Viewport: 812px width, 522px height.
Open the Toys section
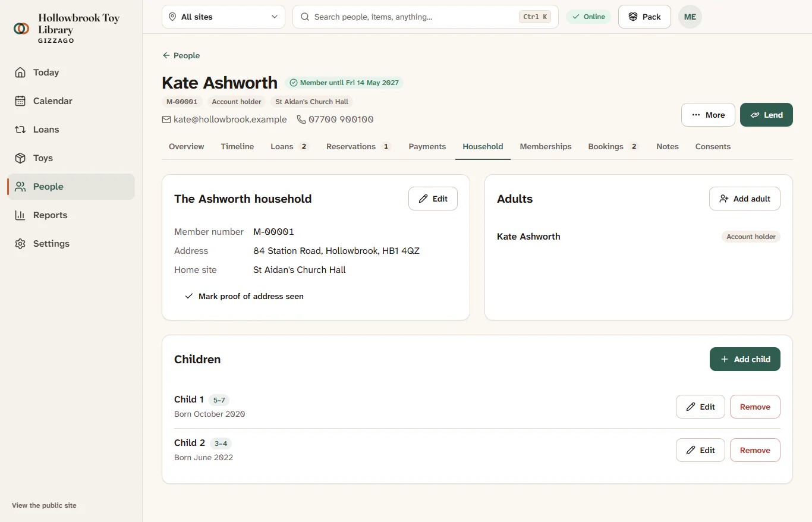71,158
